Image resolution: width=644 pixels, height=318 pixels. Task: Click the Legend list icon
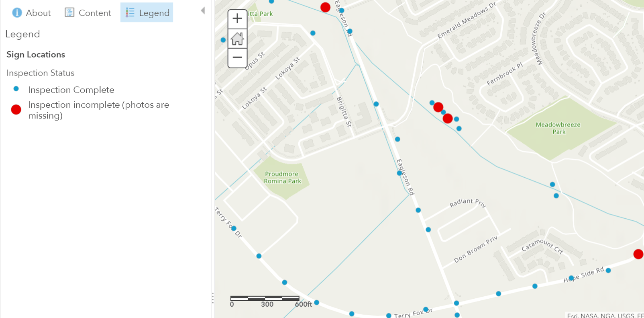130,13
